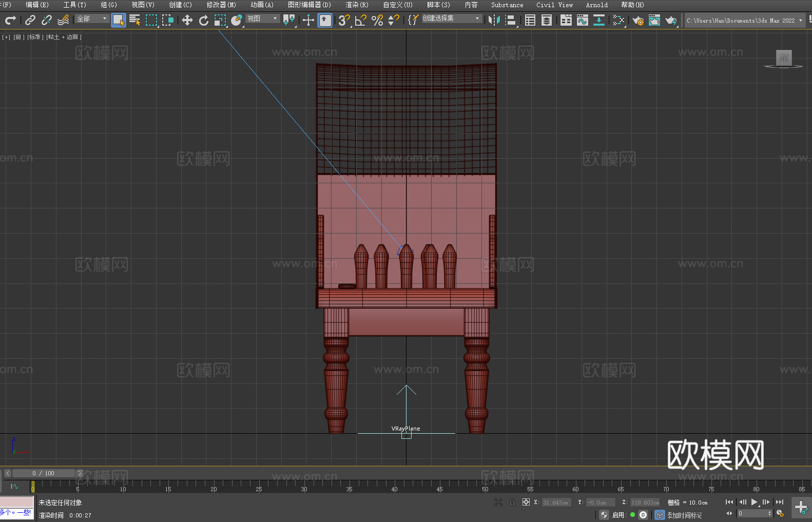Click the 0 / 100 time slider
812x522 pixels.
[x=43, y=473]
